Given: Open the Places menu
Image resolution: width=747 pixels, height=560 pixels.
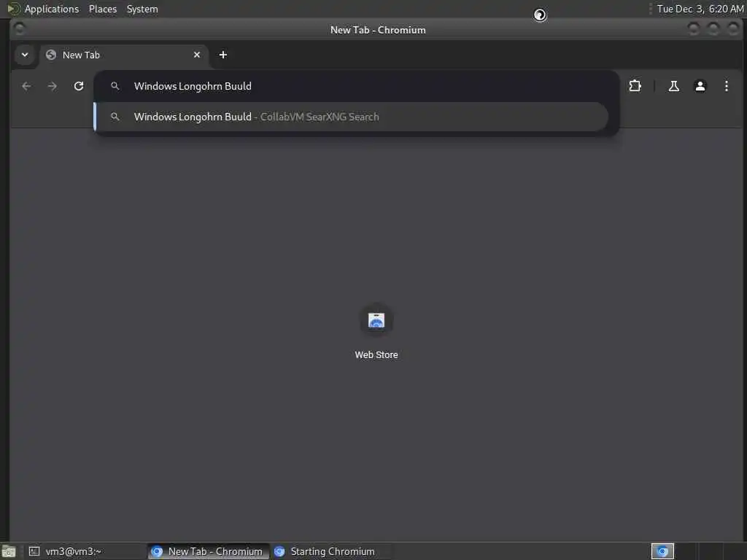Looking at the screenshot, I should coord(103,9).
